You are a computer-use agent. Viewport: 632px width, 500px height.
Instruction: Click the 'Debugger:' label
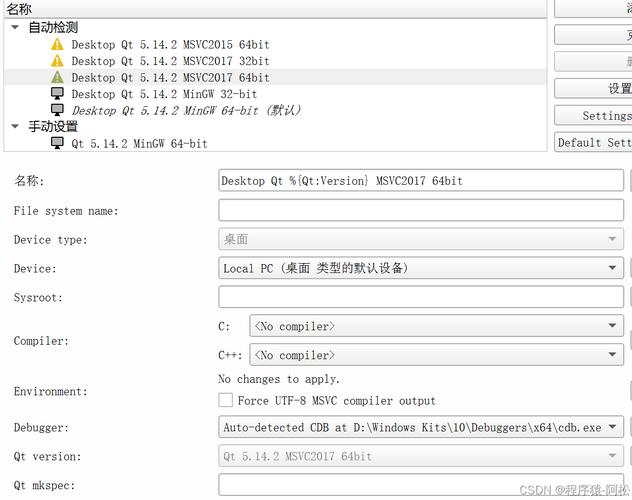click(x=41, y=427)
